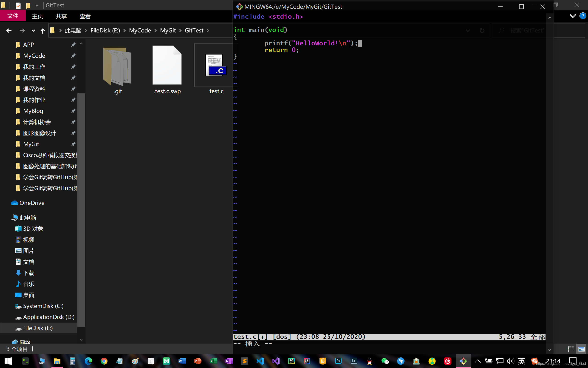This screenshot has width=588, height=368.
Task: Open Photoshop from taskbar
Action: (338, 361)
